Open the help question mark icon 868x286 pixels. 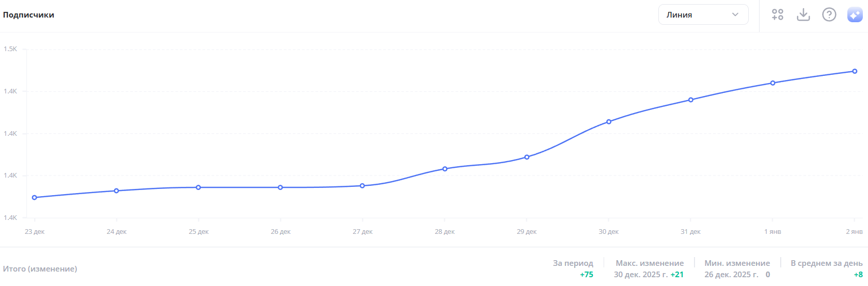point(829,14)
